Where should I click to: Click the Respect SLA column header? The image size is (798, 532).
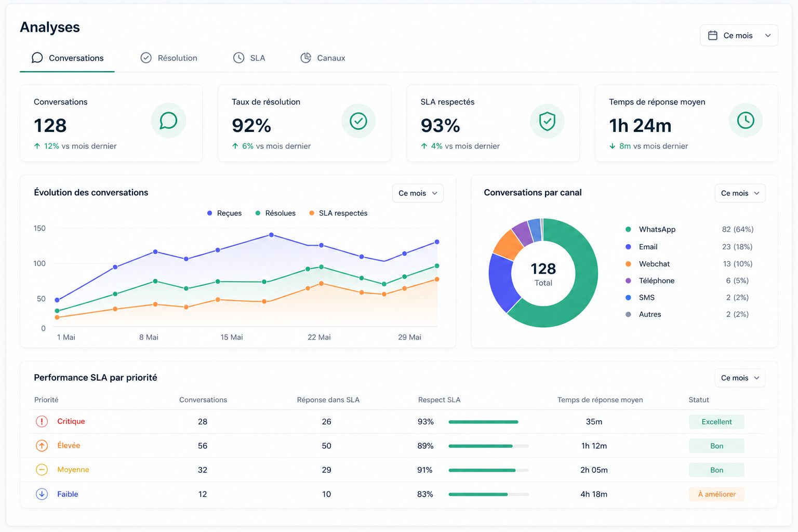click(440, 400)
